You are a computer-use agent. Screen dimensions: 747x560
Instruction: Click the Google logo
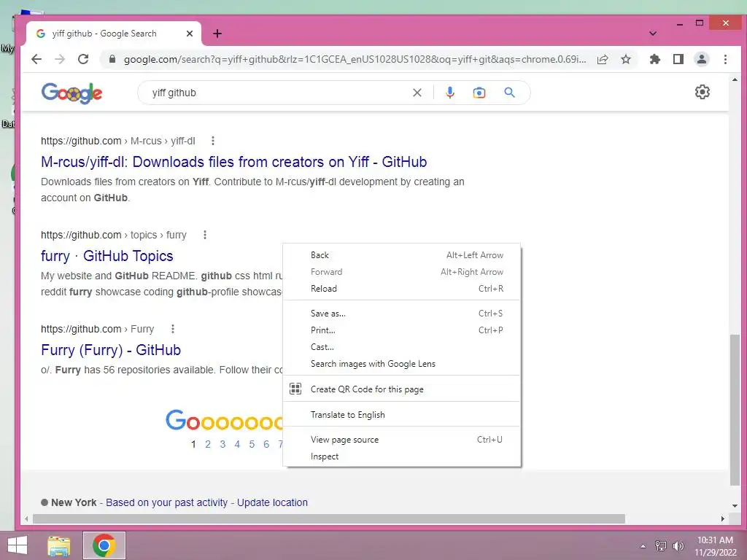point(71,93)
